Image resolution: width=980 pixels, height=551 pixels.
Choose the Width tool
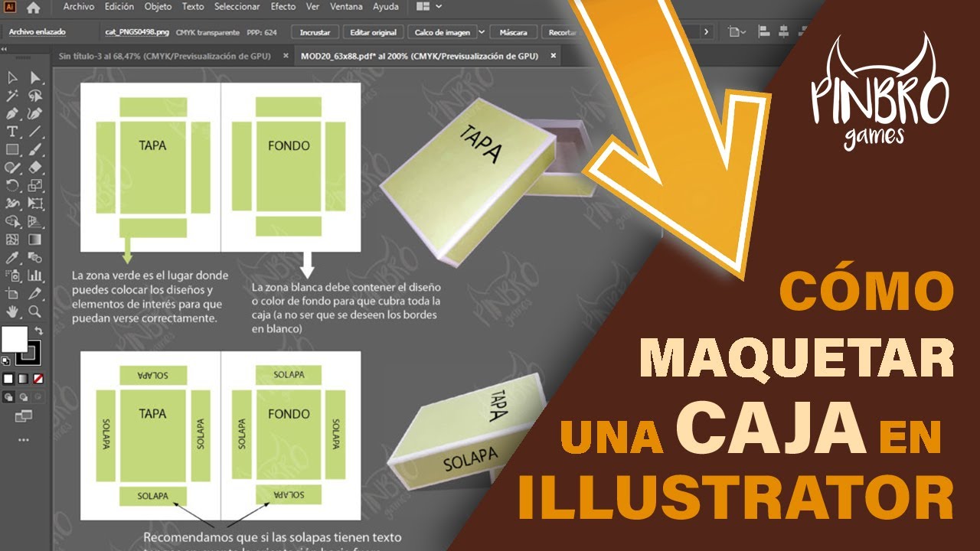[12, 204]
